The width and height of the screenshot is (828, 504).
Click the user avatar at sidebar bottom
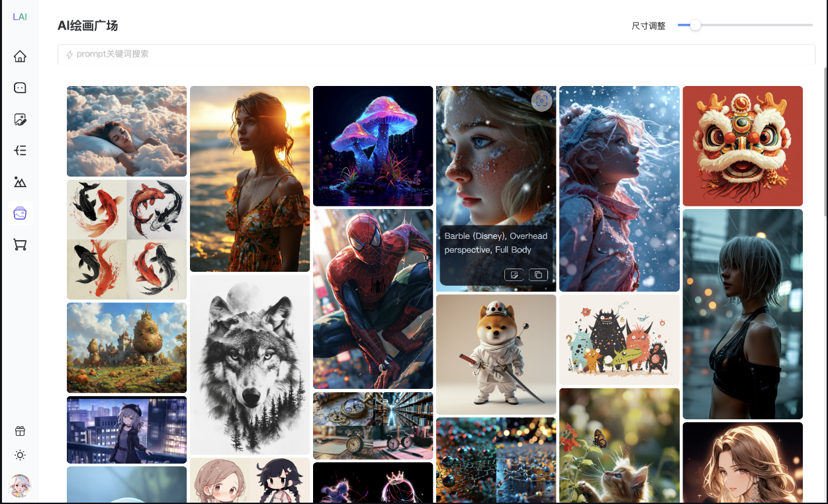[x=20, y=486]
